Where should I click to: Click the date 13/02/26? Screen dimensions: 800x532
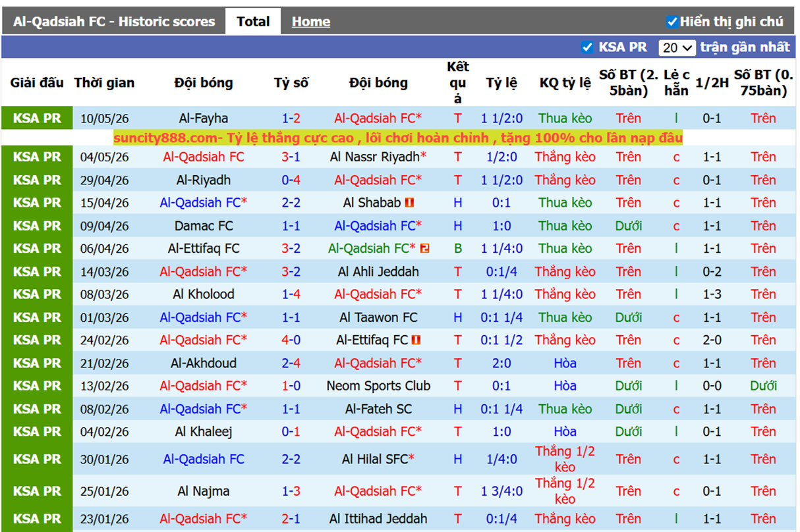click(x=105, y=386)
